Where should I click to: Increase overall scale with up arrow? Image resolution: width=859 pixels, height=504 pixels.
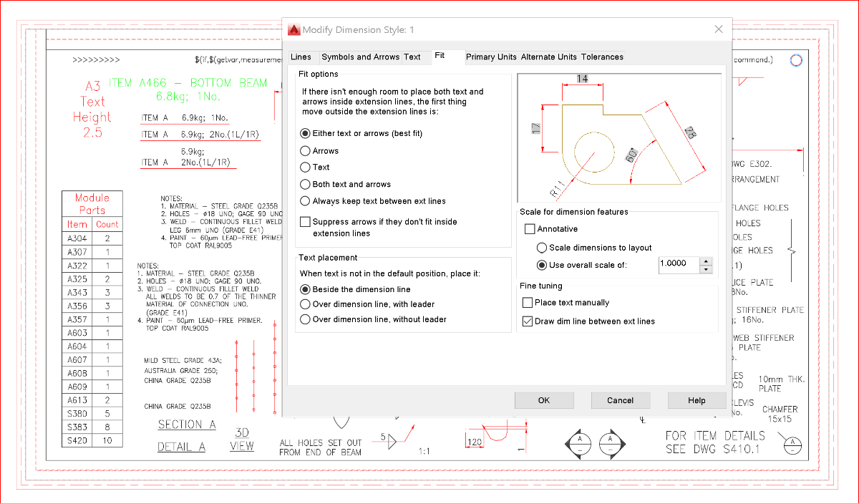click(x=707, y=261)
